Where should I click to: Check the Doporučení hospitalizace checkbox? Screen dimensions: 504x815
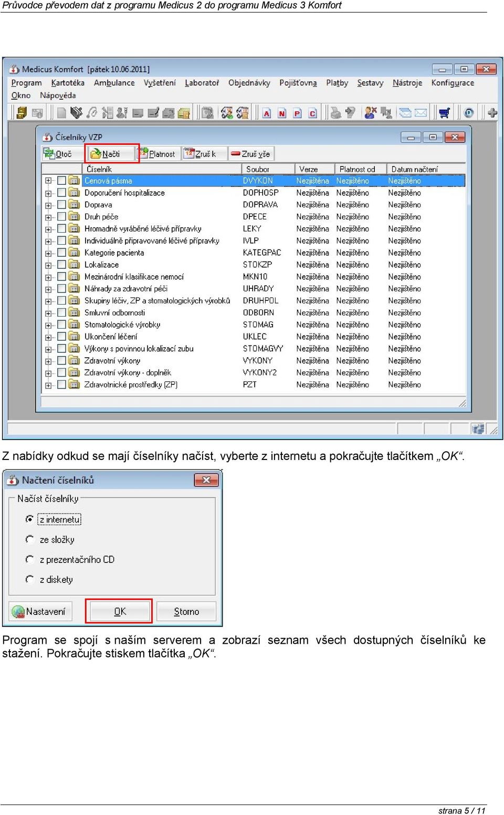point(61,193)
